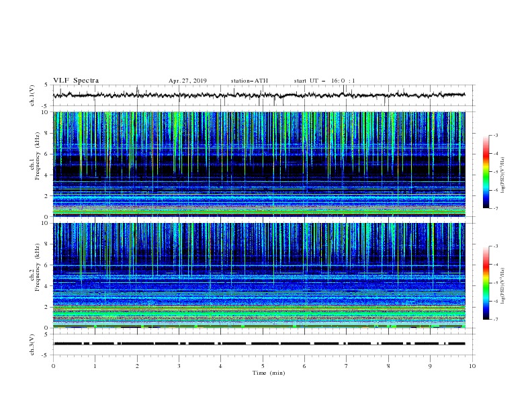Select the Apr. 27, 2019 date label
This screenshot has height=411, width=532.
coord(187,81)
